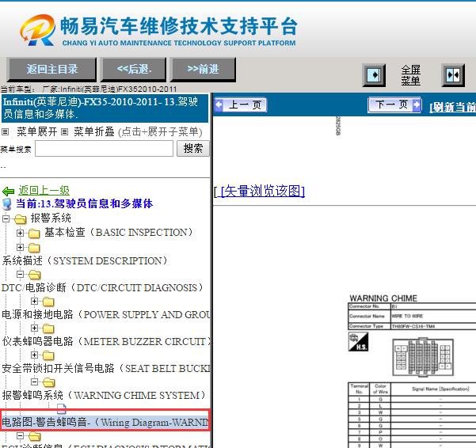Click the 系统描述 folder icon
The width and height of the screenshot is (476, 448).
[x=34, y=248]
